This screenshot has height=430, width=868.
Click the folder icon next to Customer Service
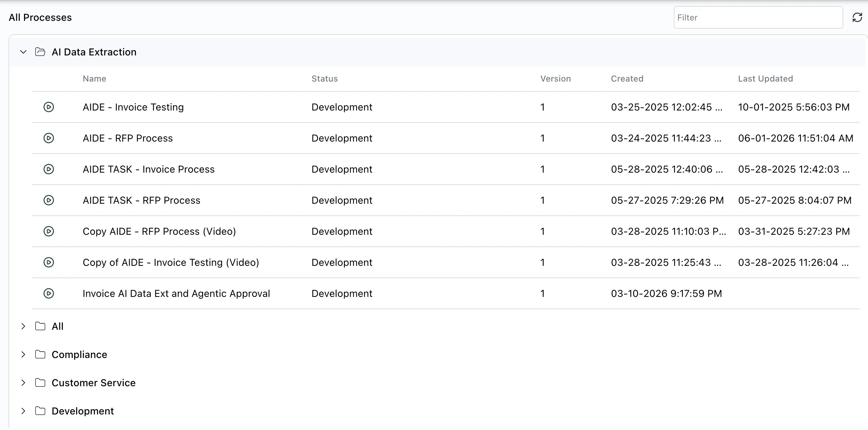coord(40,383)
